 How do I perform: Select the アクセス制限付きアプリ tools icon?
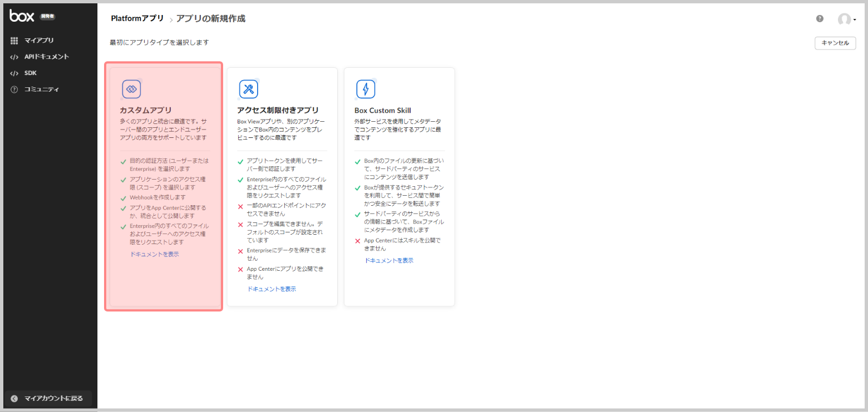[249, 89]
